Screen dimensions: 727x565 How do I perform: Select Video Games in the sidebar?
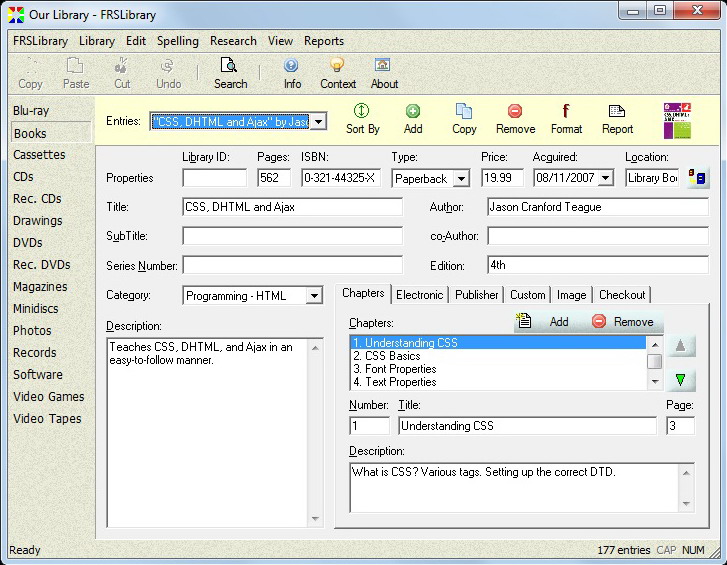pos(48,397)
